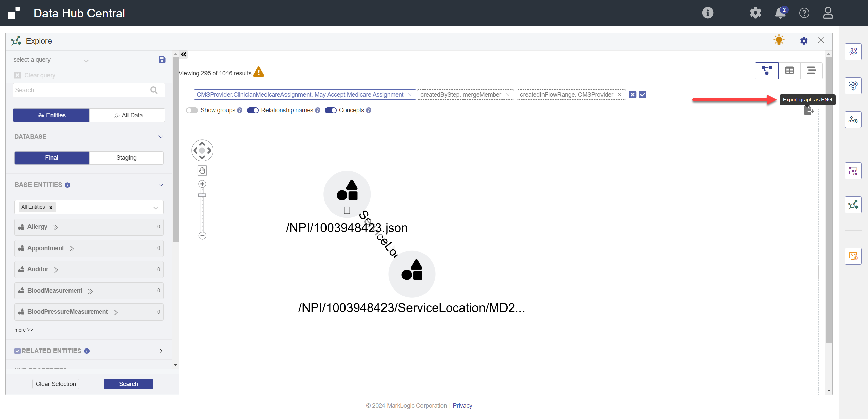Save the current query with the save icon
The height and width of the screenshot is (419, 868).
(162, 59)
